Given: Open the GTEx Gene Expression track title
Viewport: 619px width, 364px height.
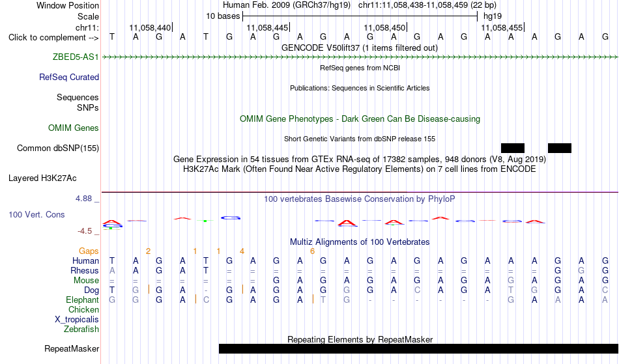Looking at the screenshot, I should tap(360, 160).
